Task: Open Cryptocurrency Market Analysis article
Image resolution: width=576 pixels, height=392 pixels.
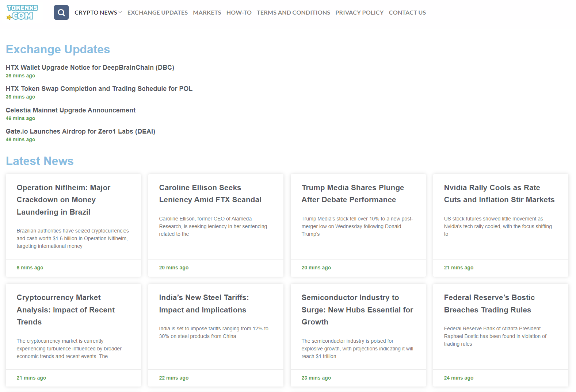Action: [x=66, y=310]
